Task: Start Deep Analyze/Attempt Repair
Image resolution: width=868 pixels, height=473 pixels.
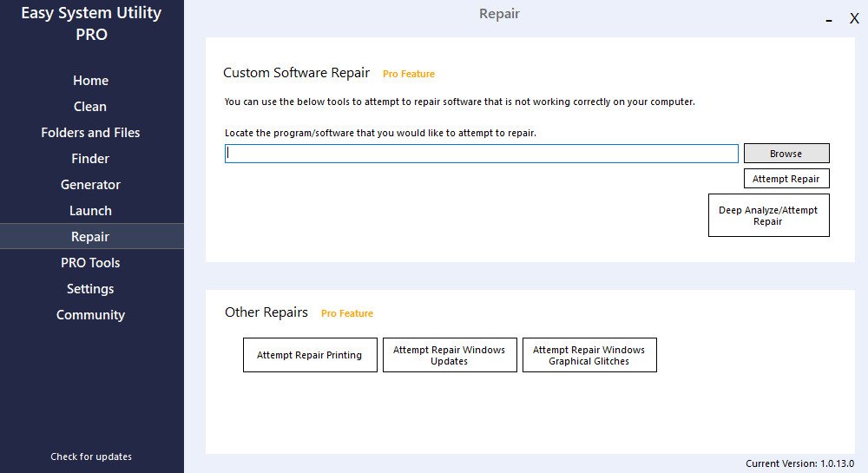Action: click(x=768, y=216)
